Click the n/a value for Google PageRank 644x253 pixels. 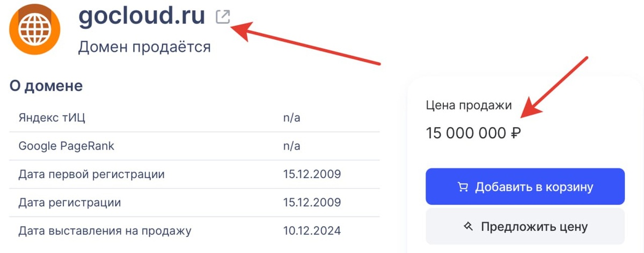pyautogui.click(x=291, y=146)
